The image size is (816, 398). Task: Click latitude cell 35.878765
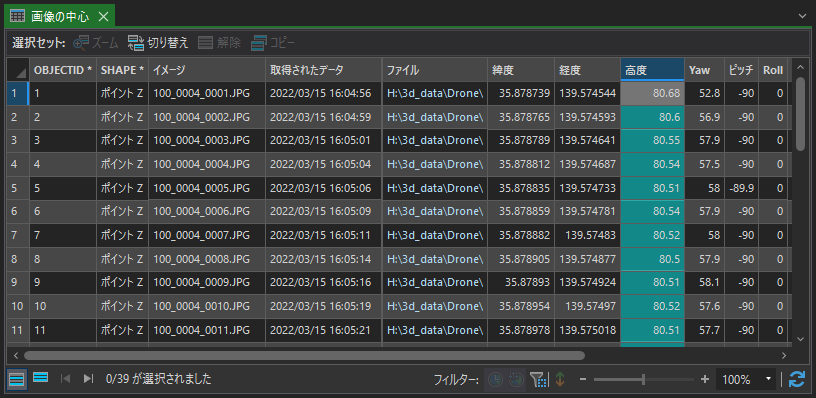coord(521,117)
